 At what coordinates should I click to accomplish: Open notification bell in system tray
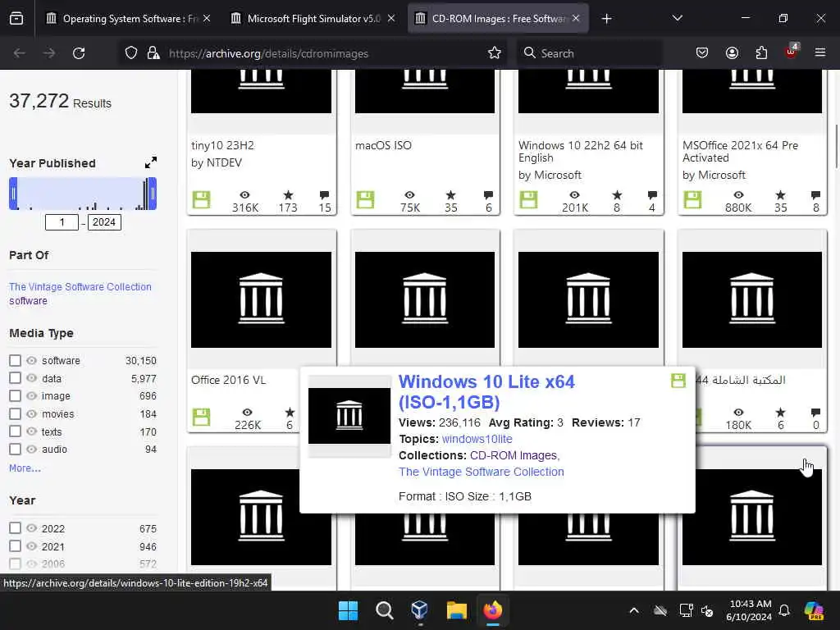pos(784,610)
